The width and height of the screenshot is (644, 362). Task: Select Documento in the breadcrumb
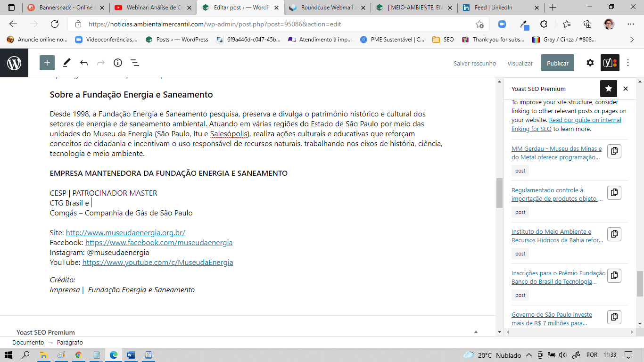point(28,343)
